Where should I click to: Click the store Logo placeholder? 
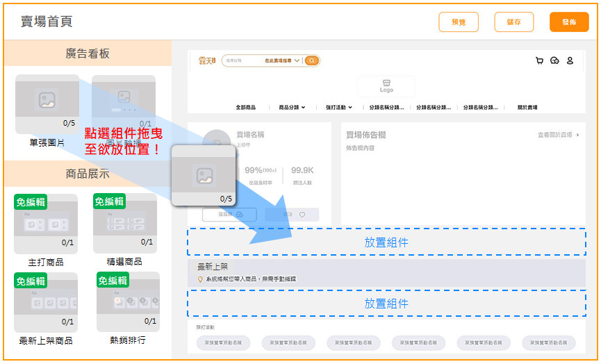[x=386, y=86]
